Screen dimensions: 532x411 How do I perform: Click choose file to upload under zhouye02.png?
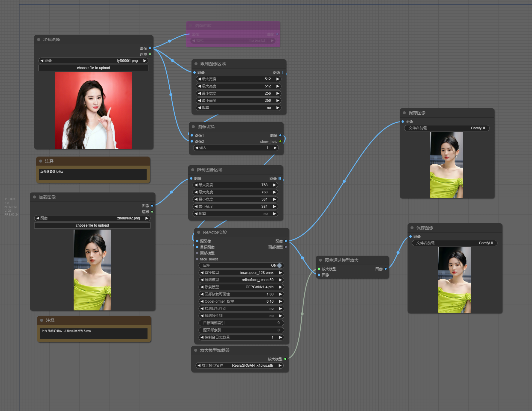coord(92,225)
